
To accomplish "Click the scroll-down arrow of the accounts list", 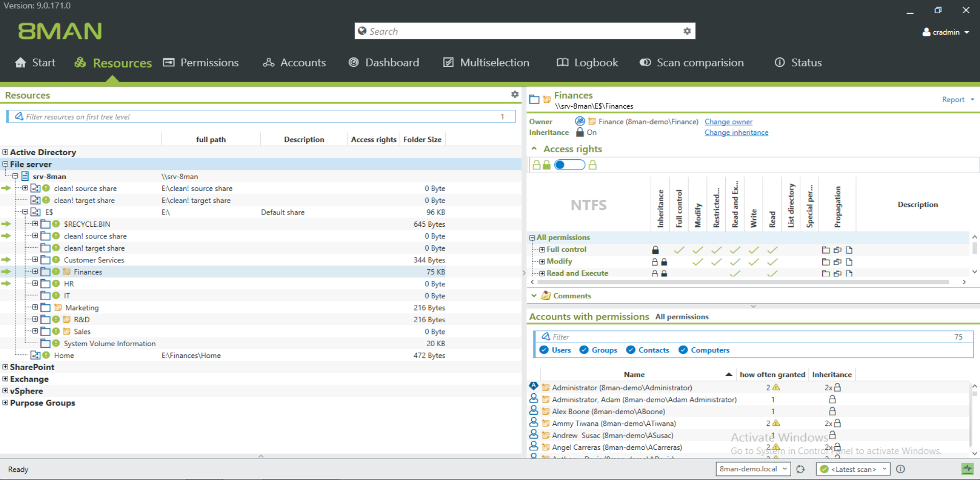I will coord(974,453).
